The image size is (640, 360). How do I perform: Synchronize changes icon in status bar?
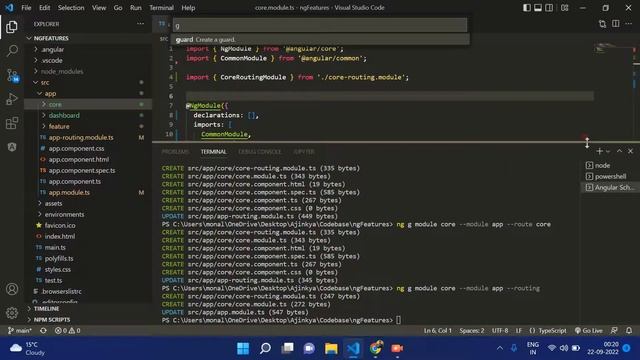click(43, 330)
